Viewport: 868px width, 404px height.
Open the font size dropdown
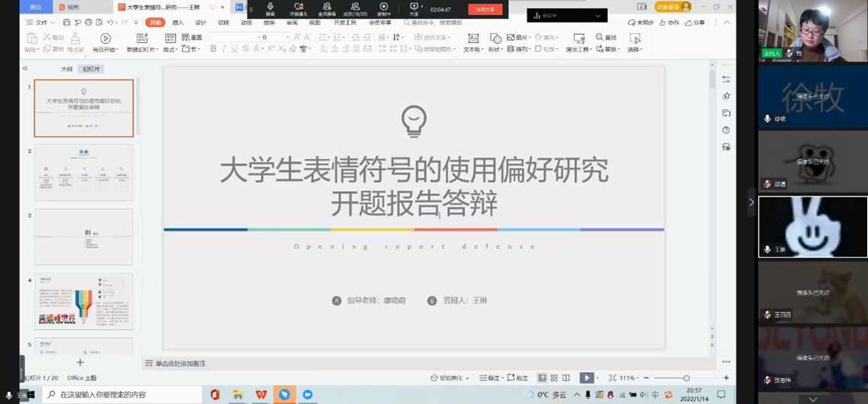click(287, 37)
